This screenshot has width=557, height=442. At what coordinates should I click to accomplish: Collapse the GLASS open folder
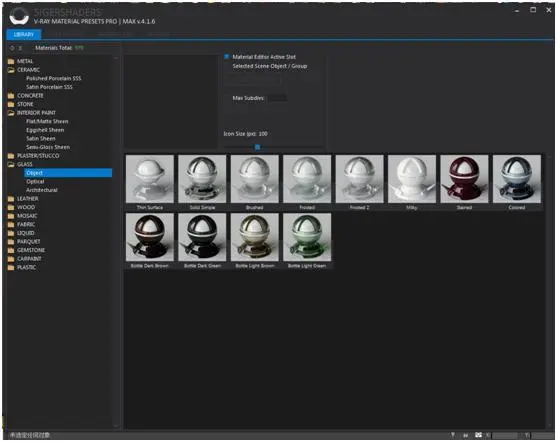pos(11,164)
